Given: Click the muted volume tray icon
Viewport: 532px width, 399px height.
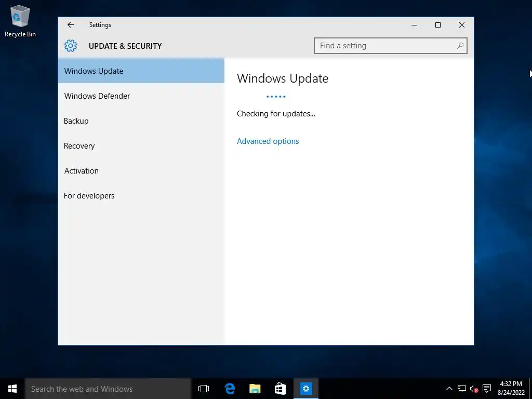Looking at the screenshot, I should (x=474, y=389).
